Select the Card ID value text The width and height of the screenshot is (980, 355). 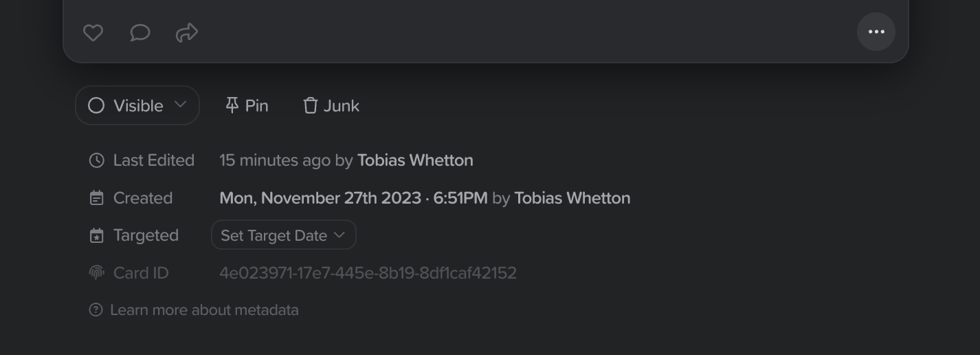(x=368, y=273)
